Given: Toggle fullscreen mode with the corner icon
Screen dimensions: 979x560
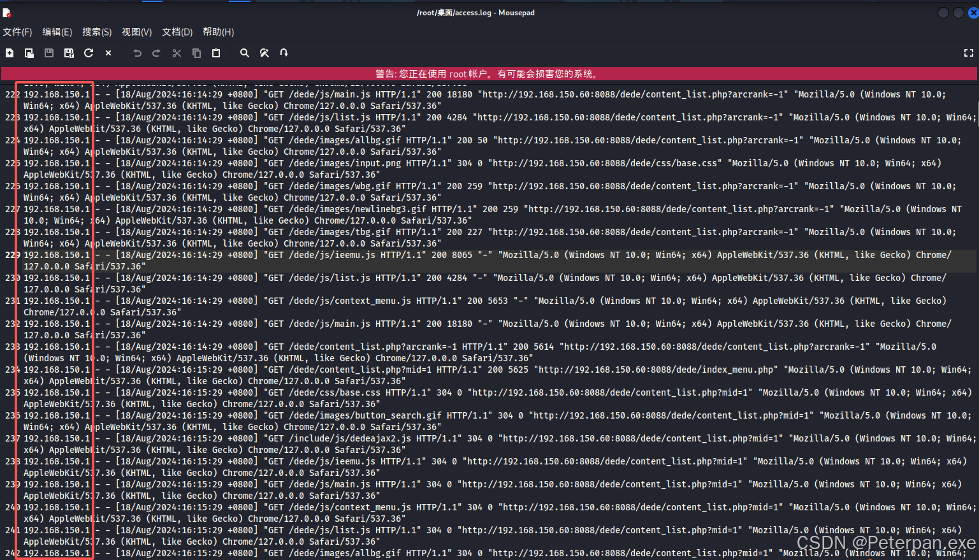Looking at the screenshot, I should (x=968, y=54).
